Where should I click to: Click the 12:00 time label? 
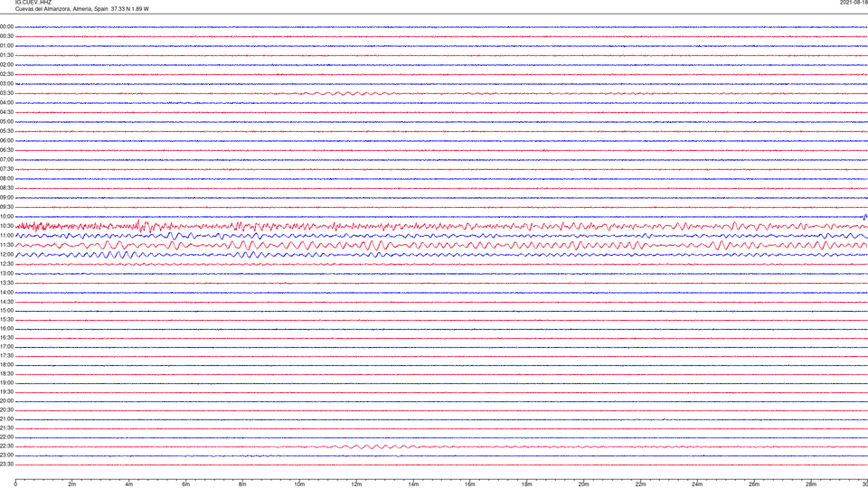point(6,255)
